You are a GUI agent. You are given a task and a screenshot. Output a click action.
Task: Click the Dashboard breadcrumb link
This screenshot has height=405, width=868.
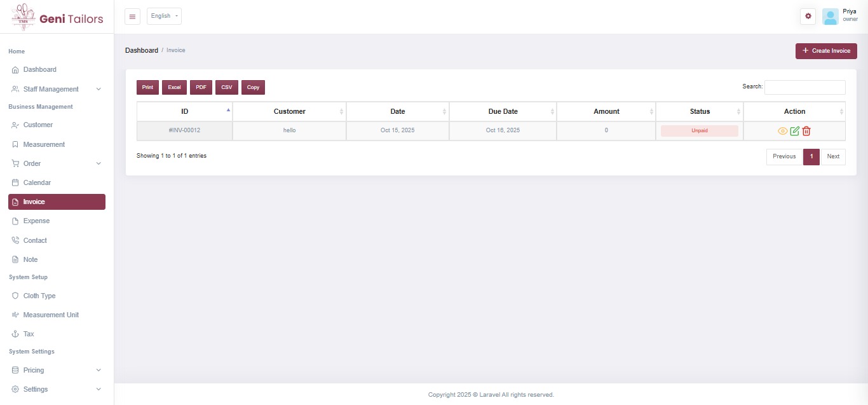coord(142,50)
